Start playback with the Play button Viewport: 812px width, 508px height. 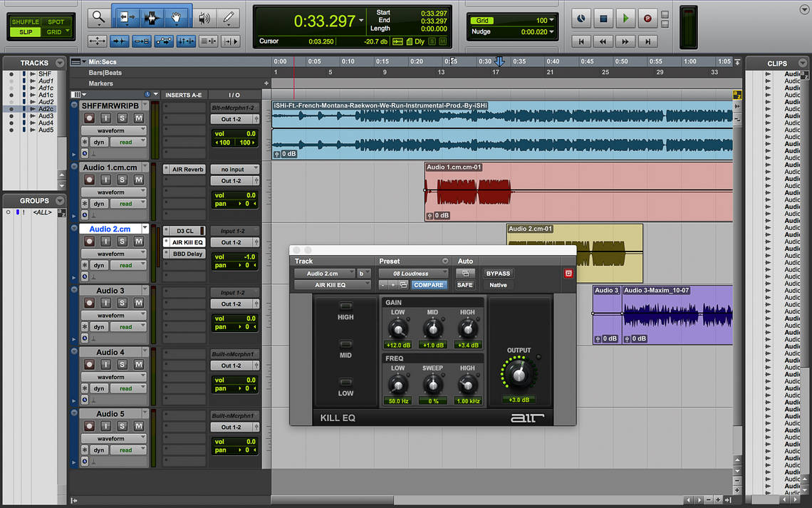pos(625,19)
